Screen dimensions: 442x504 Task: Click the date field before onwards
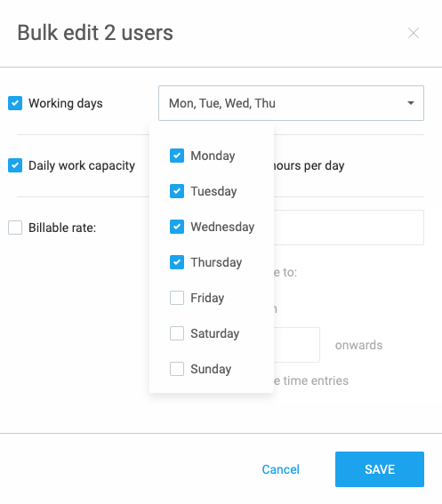pyautogui.click(x=297, y=345)
